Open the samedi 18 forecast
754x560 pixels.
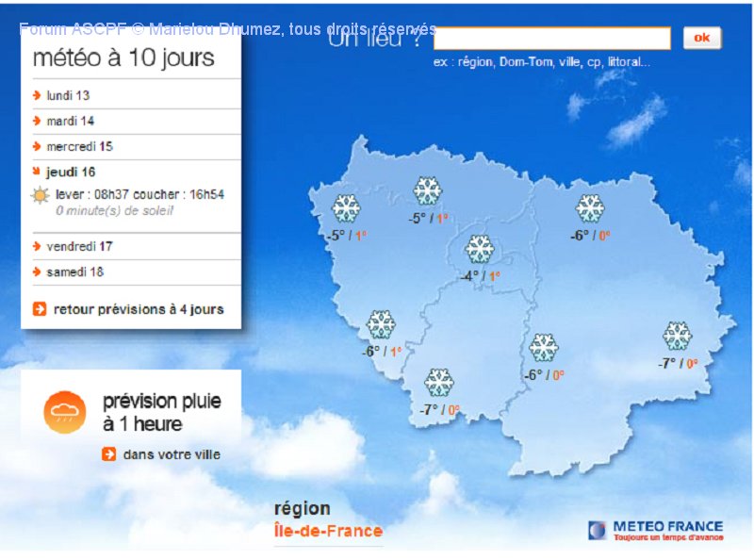(74, 272)
